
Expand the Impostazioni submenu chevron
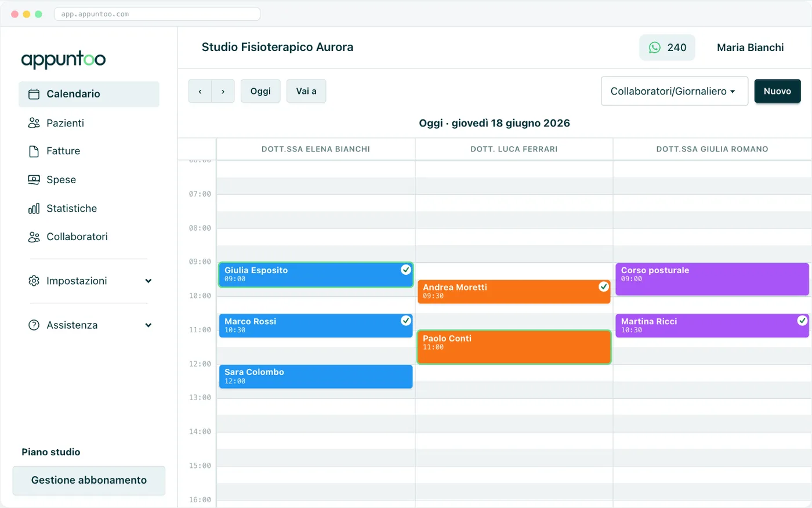coord(148,281)
